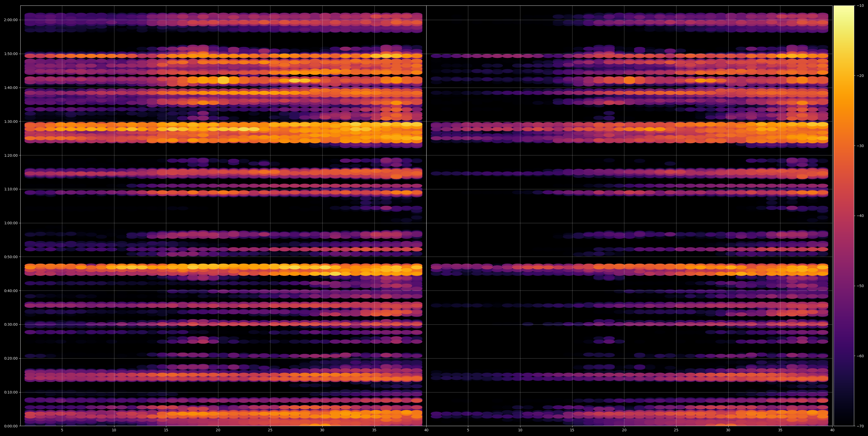
Task: Select x-axis label 10 in the right panel
Action: 520,430
